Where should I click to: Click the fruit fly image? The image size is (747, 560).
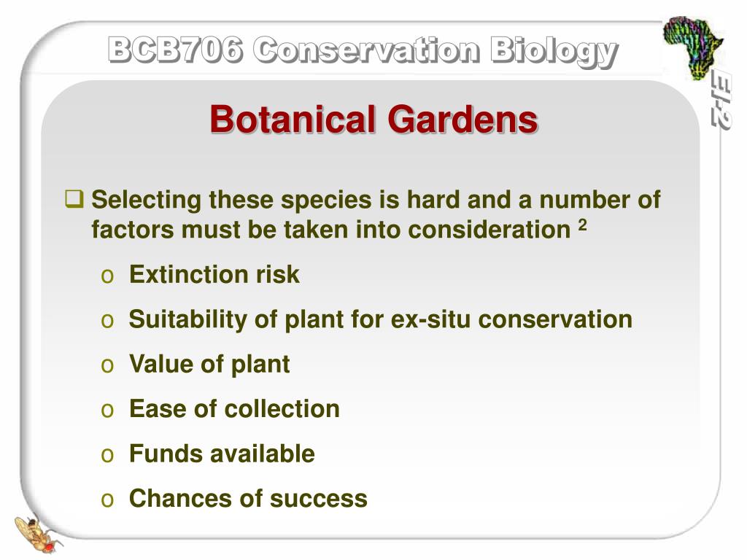(x=37, y=534)
